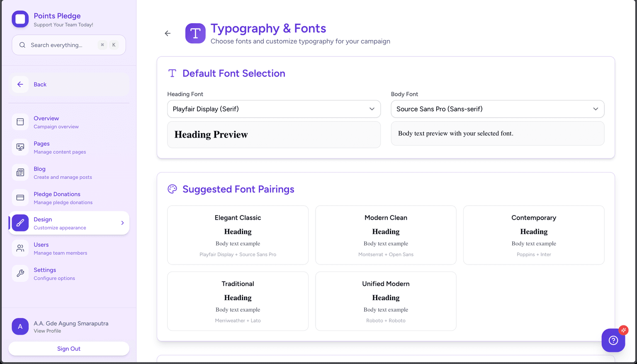This screenshot has width=637, height=364.
Task: Pick the Unified Modern font pairing
Action: coord(386,301)
